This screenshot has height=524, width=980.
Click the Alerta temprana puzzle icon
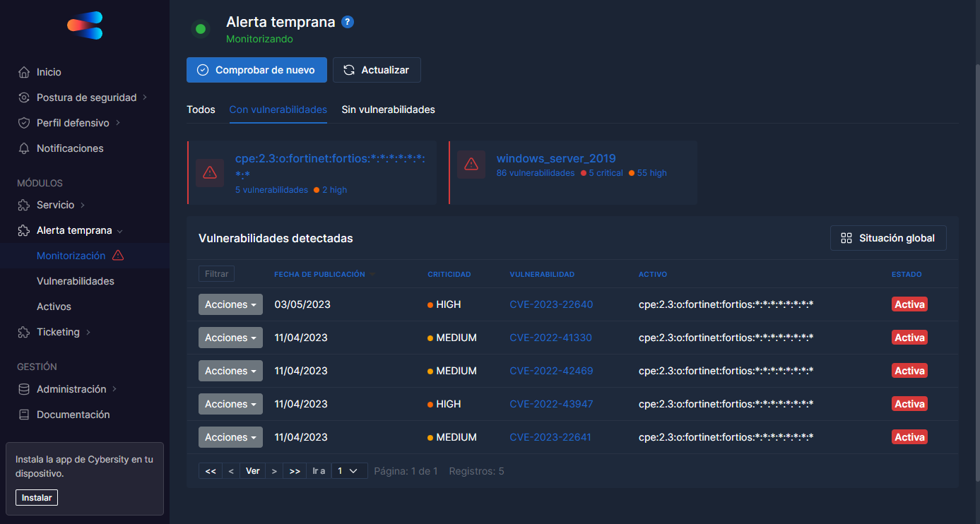24,230
